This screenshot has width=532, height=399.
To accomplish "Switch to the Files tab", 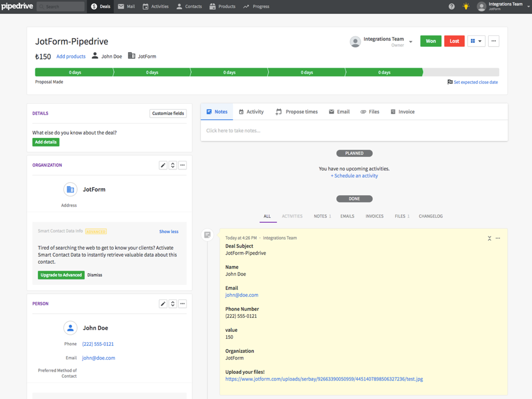I will click(370, 112).
